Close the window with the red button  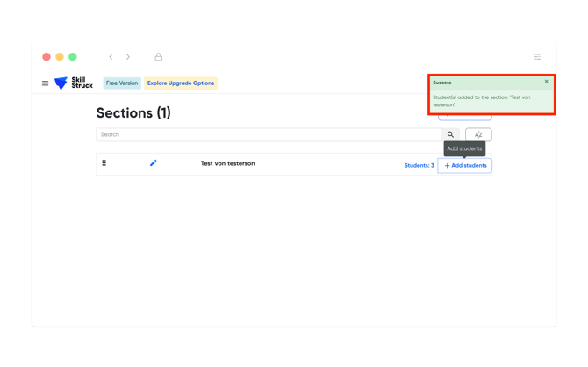[47, 57]
